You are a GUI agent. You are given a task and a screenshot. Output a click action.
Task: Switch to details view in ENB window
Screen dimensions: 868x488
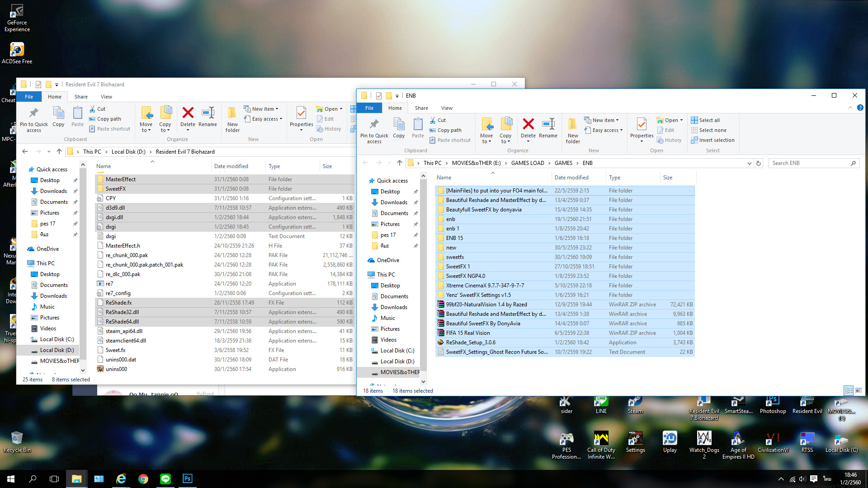(849, 390)
